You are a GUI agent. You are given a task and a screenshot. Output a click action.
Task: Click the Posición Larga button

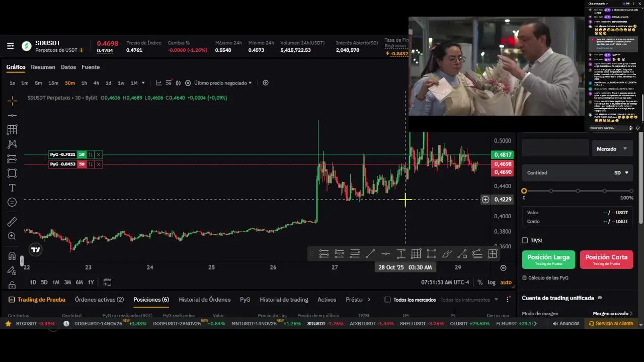[x=548, y=259]
